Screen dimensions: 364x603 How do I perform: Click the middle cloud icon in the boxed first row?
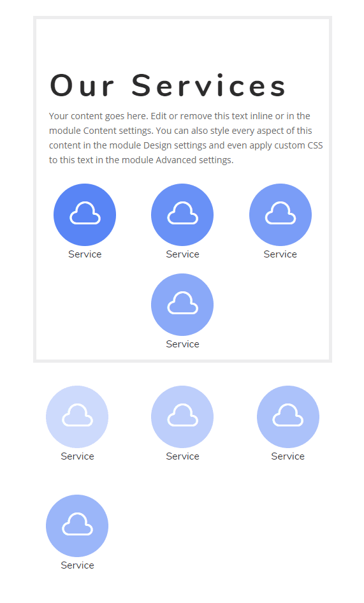182,215
